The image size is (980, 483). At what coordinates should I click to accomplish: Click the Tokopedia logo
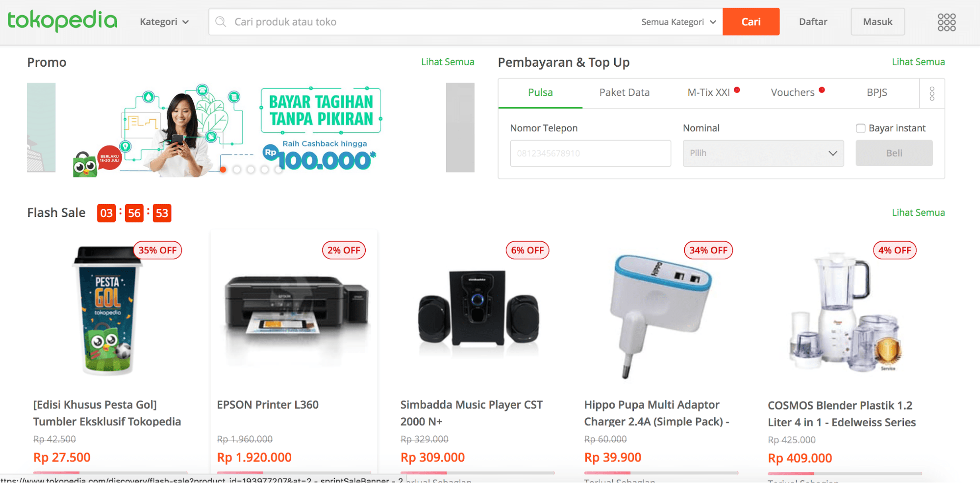[x=62, y=21]
